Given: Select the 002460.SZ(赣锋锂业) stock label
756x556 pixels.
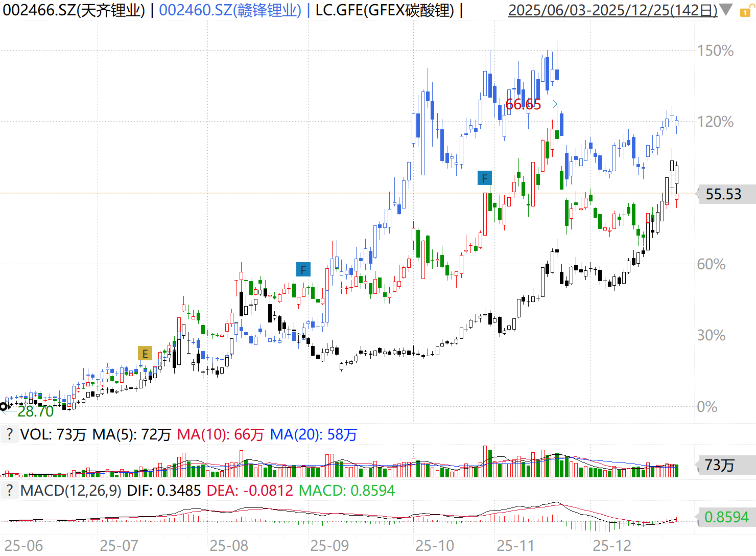Looking at the screenshot, I should click(x=230, y=10).
